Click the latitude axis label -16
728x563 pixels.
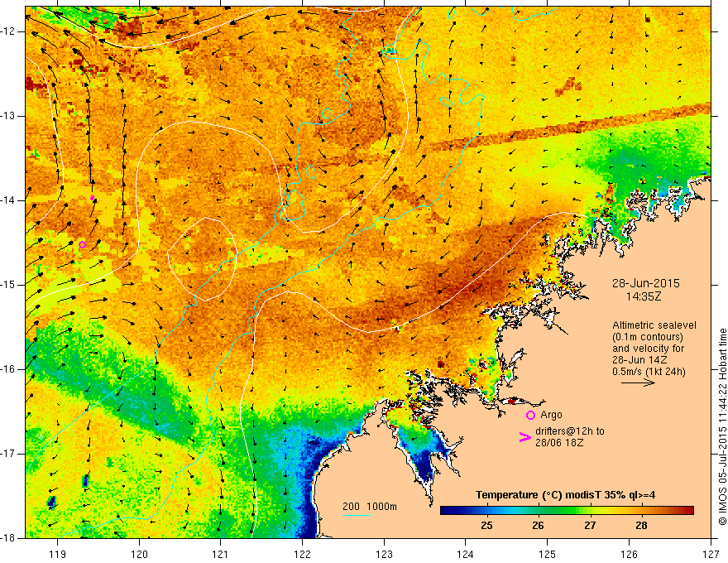pyautogui.click(x=9, y=369)
